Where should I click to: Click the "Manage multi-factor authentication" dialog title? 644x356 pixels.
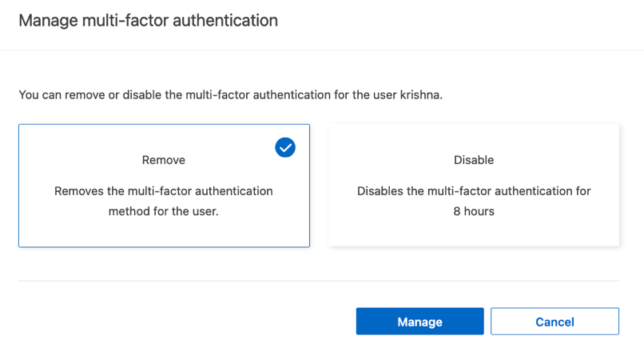point(149,21)
